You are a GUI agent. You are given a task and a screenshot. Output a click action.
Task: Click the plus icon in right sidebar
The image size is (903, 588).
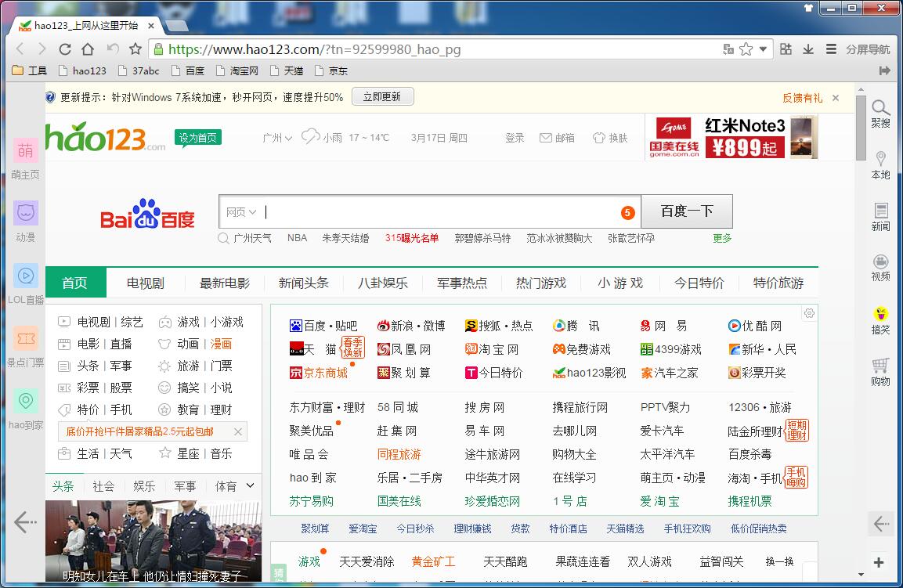(879, 563)
